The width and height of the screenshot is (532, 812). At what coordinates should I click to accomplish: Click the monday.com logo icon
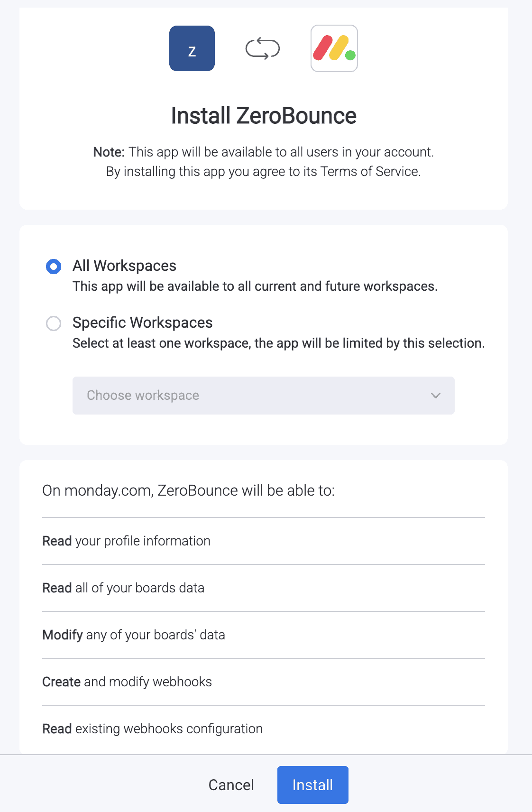tap(334, 48)
